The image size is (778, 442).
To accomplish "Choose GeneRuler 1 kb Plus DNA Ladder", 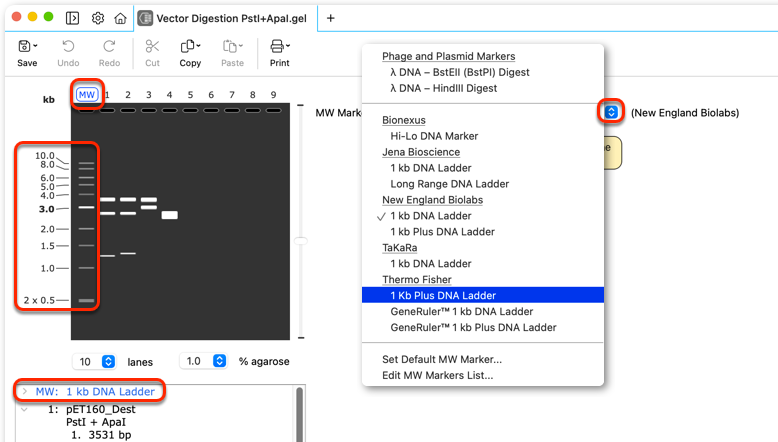I will (473, 327).
